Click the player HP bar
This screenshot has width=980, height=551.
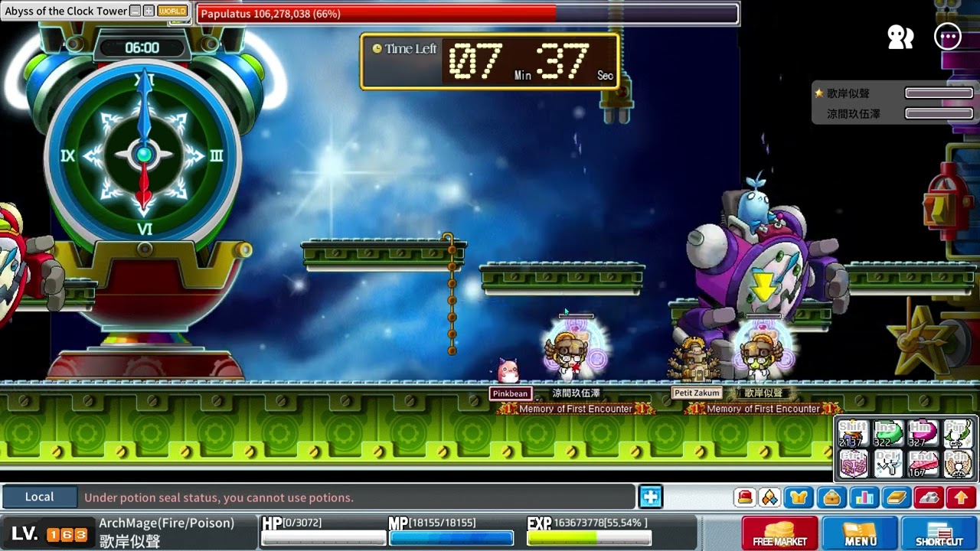[323, 537]
